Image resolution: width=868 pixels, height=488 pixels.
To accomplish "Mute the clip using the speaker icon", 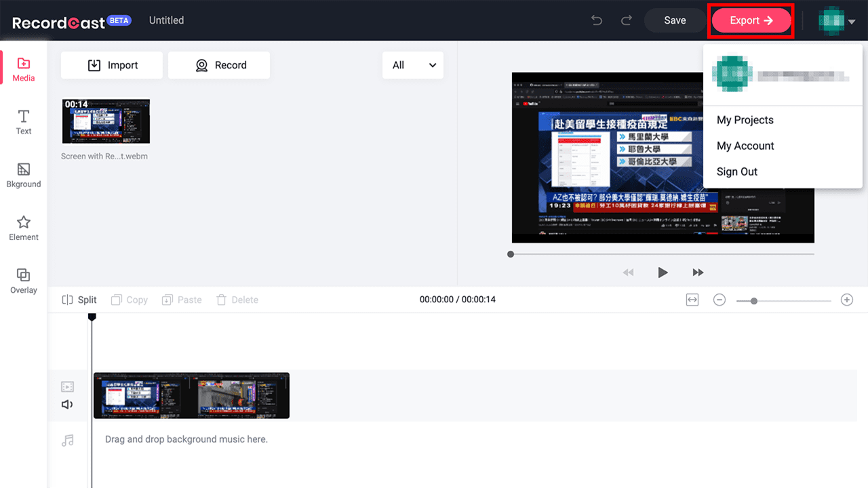I will pyautogui.click(x=67, y=404).
